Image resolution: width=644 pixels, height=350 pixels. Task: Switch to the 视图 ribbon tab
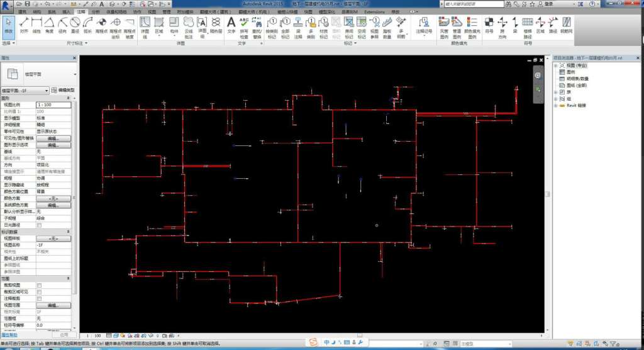point(152,12)
